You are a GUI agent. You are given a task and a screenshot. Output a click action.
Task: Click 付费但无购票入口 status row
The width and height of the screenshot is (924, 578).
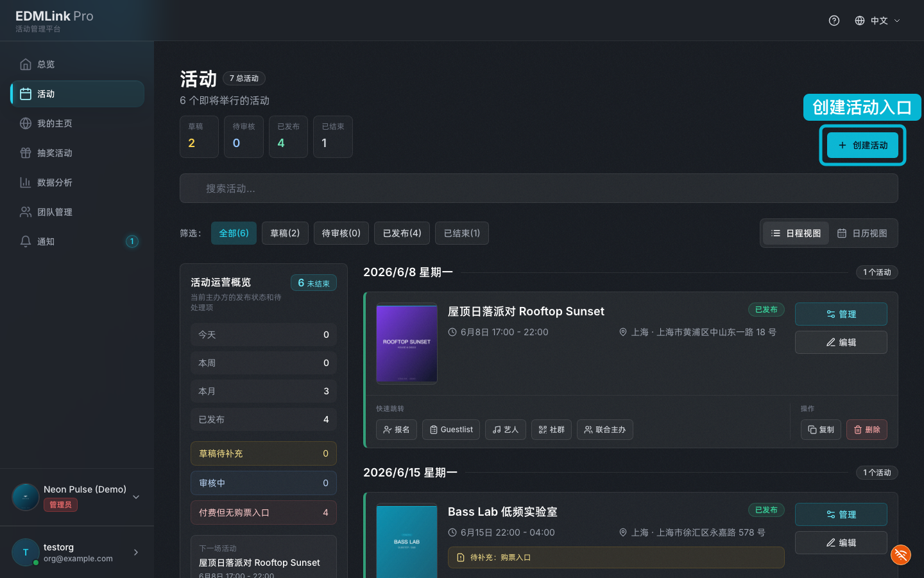point(264,512)
